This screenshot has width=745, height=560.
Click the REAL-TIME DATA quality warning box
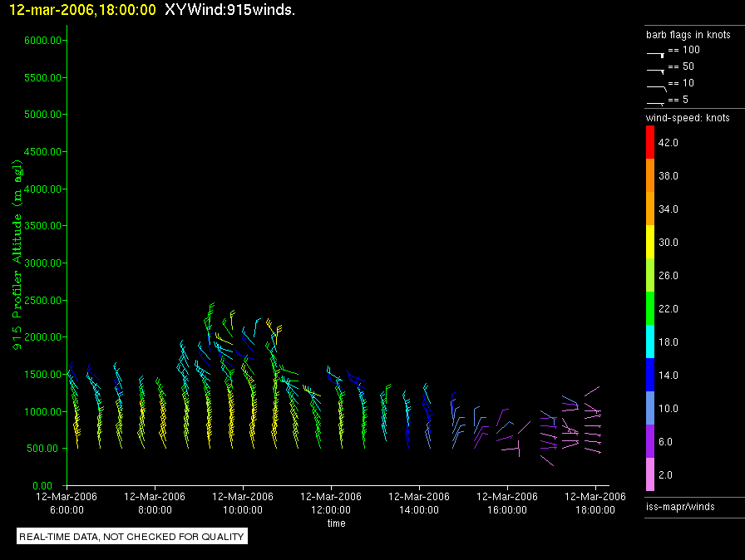tap(132, 536)
